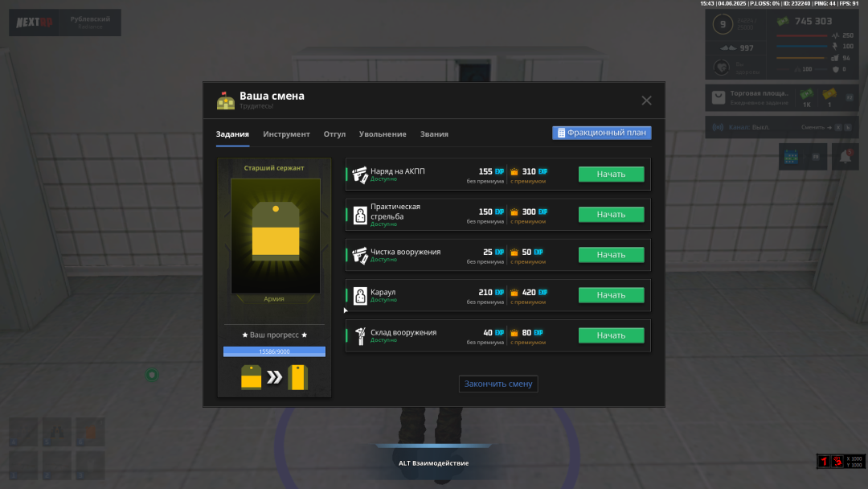Click the Склад вооружения task icon
868x489 pixels.
tap(360, 335)
